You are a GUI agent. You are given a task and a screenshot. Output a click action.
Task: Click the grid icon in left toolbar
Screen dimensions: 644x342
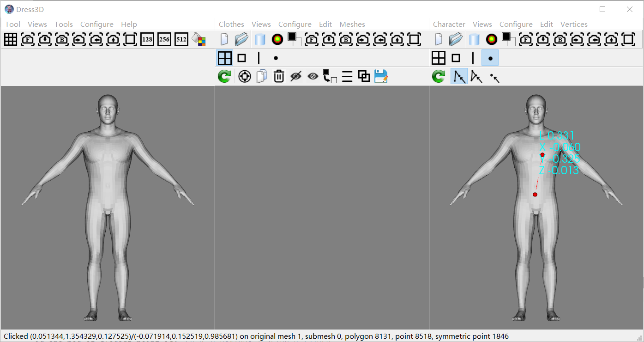(x=11, y=40)
